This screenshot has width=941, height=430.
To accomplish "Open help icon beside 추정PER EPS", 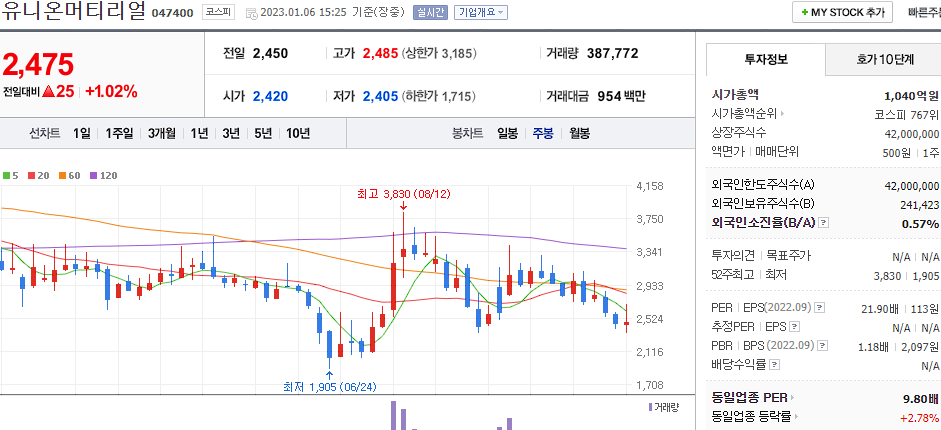I will point(795,327).
